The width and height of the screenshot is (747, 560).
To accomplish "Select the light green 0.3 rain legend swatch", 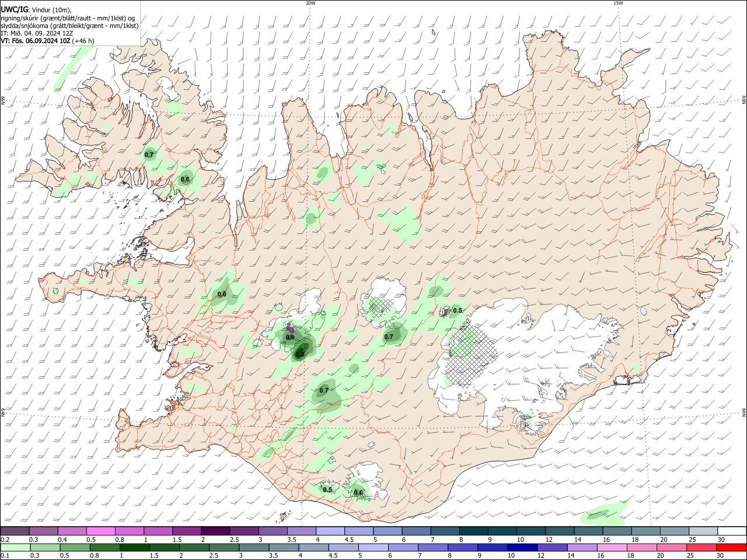I will (x=44, y=548).
